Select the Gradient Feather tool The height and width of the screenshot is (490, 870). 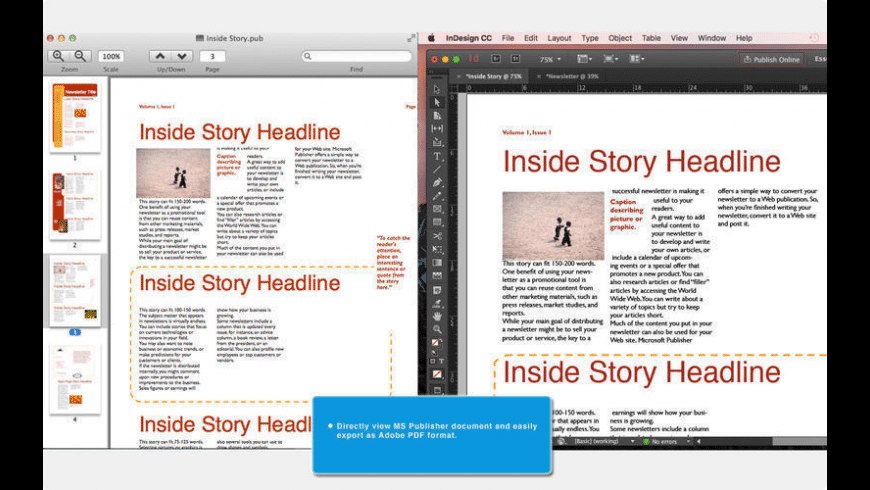(x=437, y=276)
